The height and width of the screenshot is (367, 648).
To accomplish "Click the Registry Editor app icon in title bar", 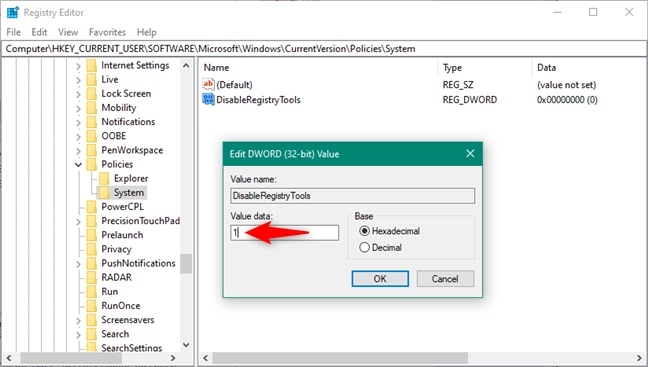I will pyautogui.click(x=12, y=12).
